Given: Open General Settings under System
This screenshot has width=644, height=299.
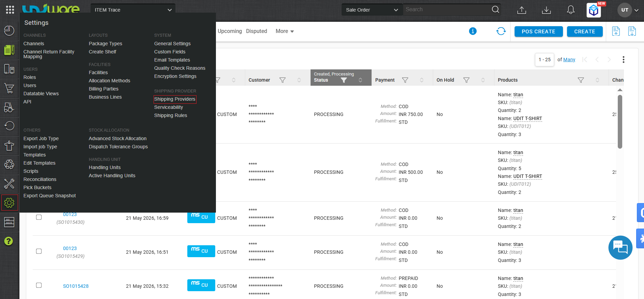Looking at the screenshot, I should pyautogui.click(x=172, y=44).
